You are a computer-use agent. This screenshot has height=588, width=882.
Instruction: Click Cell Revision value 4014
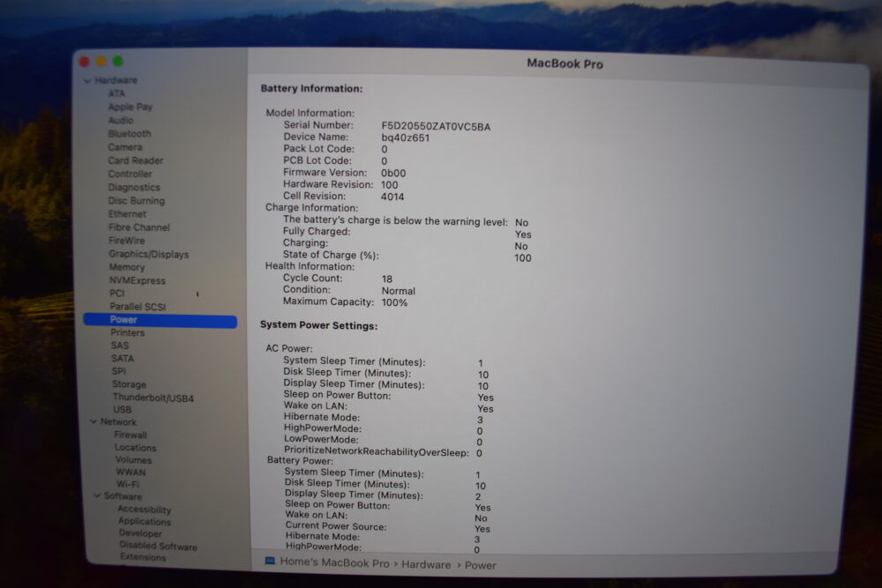coord(392,197)
